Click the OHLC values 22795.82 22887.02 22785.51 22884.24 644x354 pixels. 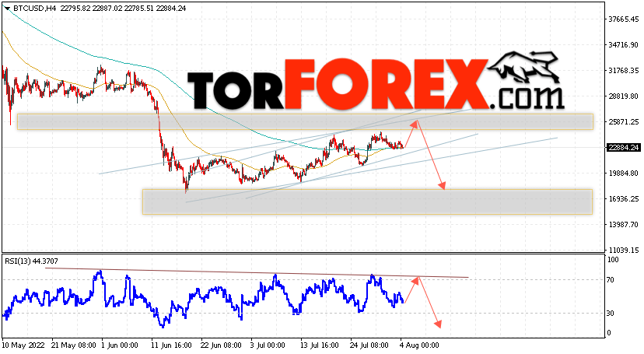(x=123, y=9)
